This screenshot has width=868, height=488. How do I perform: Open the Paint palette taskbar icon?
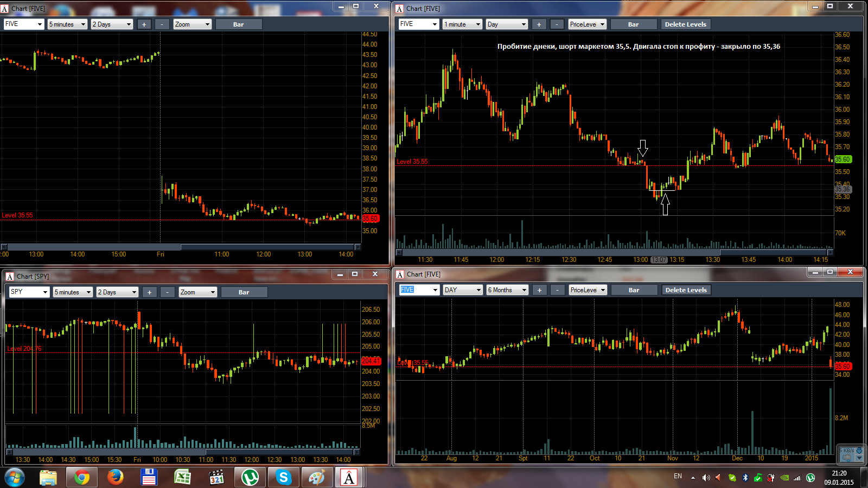[317, 478]
